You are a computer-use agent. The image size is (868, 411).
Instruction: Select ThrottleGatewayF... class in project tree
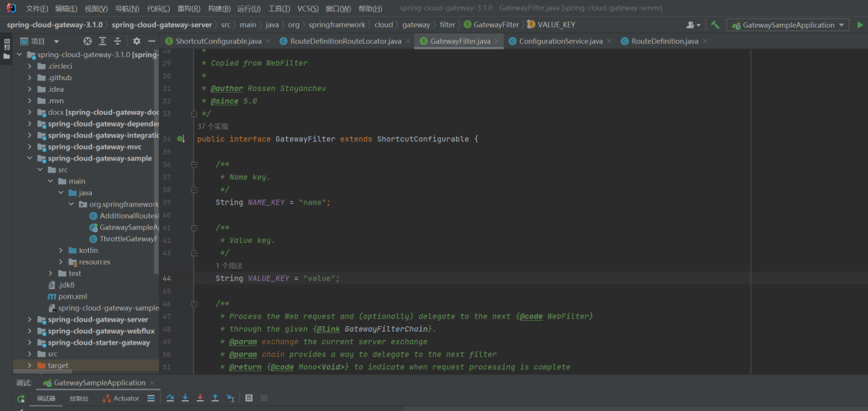click(x=124, y=239)
